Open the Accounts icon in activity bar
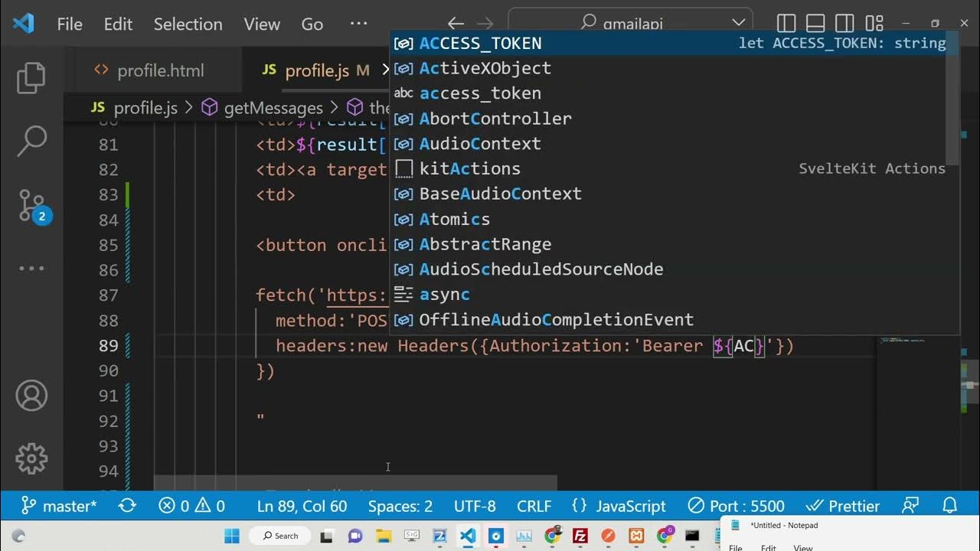The image size is (980, 551). click(31, 395)
